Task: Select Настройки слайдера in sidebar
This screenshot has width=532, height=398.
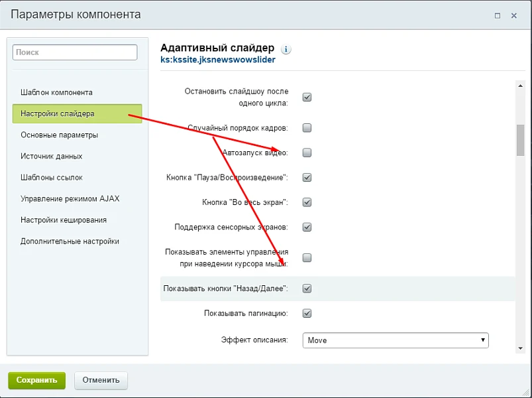Action: pyautogui.click(x=77, y=114)
